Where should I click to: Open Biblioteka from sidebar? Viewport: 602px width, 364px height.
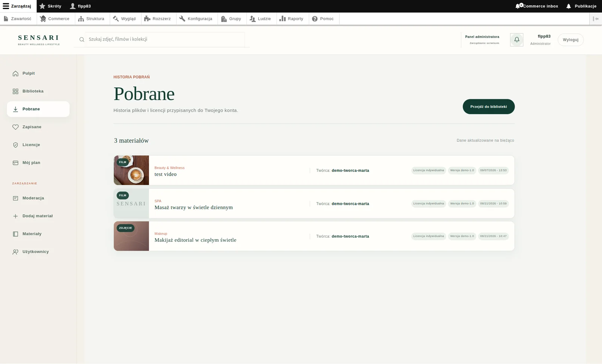38,91
